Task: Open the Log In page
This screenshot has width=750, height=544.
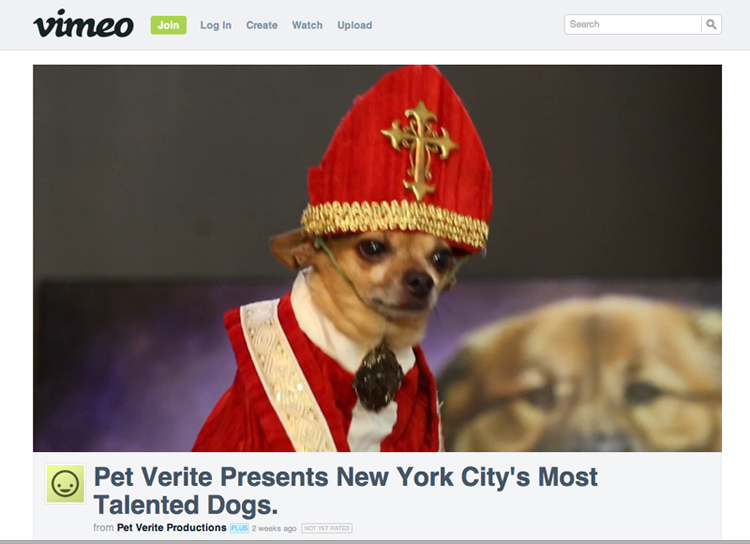Action: click(216, 25)
